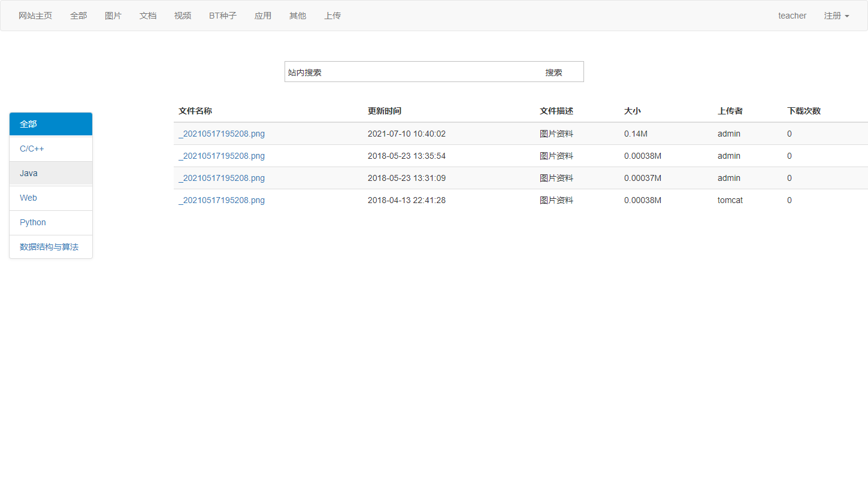Go to 网站主页 in navbar
The image size is (868, 496).
35,16
